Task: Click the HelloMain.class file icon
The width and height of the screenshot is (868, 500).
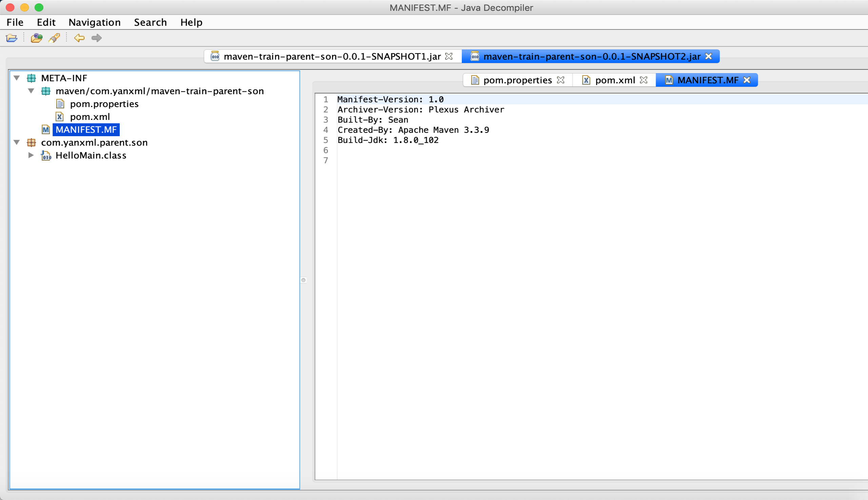Action: (46, 155)
